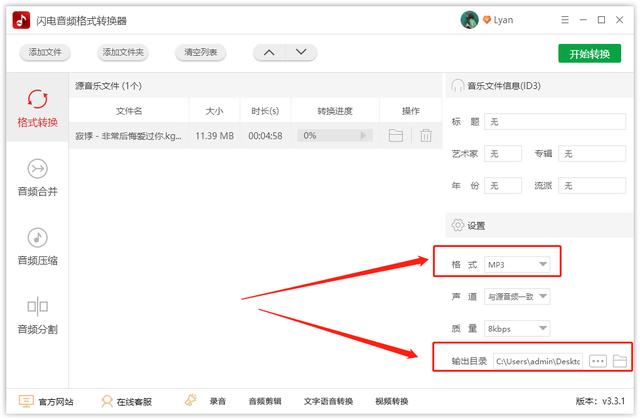The height and width of the screenshot is (420, 640).
Task: Click the 格式转换 sidebar label
Action: coord(38,122)
